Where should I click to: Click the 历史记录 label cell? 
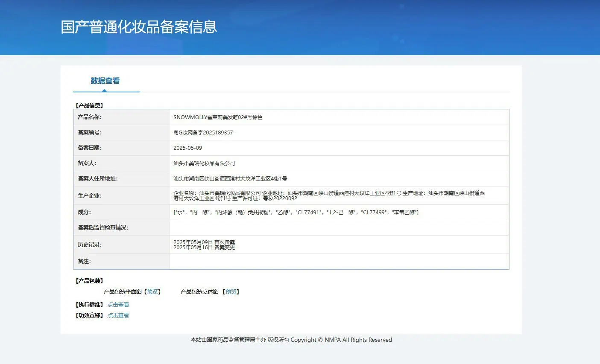point(122,245)
